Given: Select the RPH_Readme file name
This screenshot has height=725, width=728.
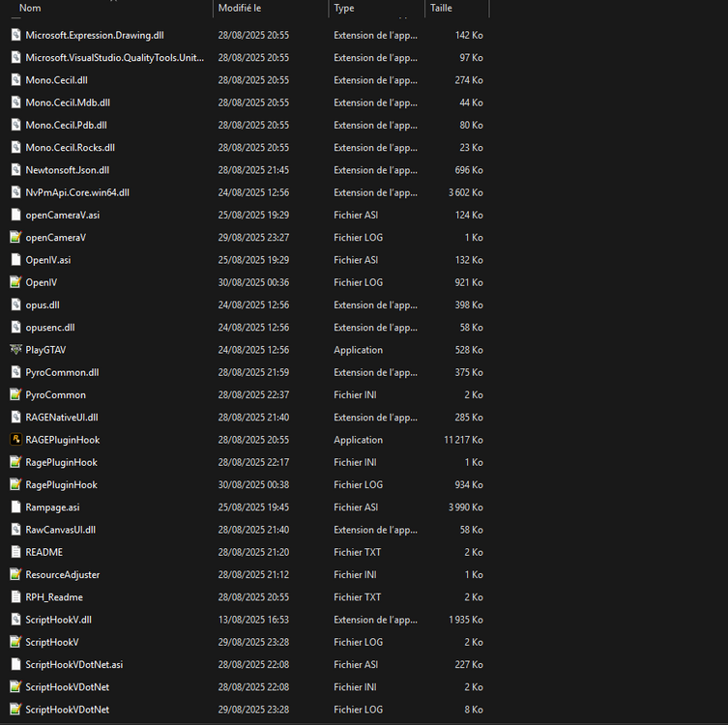Looking at the screenshot, I should (x=54, y=596).
